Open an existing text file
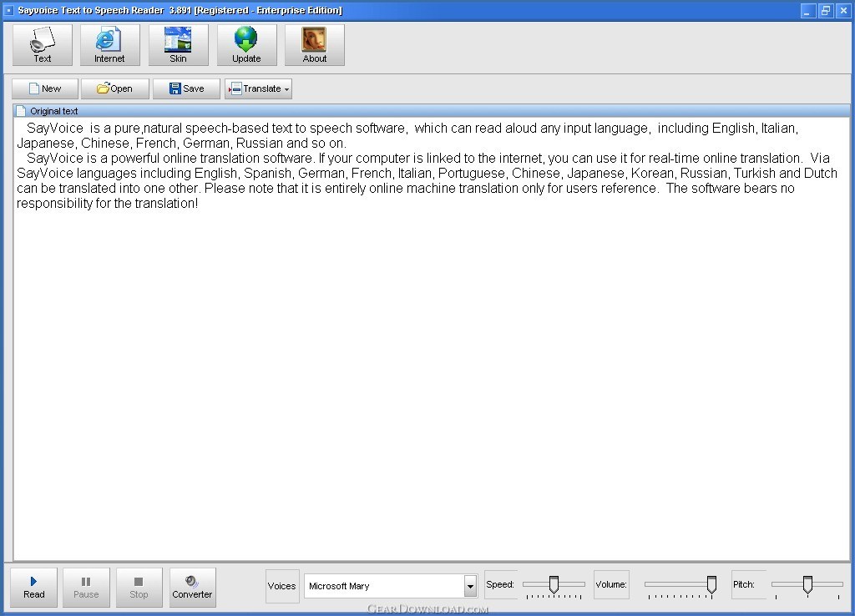The width and height of the screenshot is (855, 616). coord(115,88)
